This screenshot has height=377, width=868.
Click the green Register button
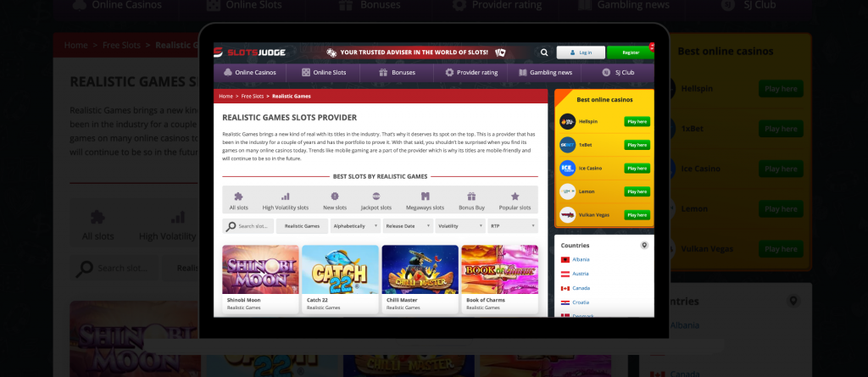(631, 53)
